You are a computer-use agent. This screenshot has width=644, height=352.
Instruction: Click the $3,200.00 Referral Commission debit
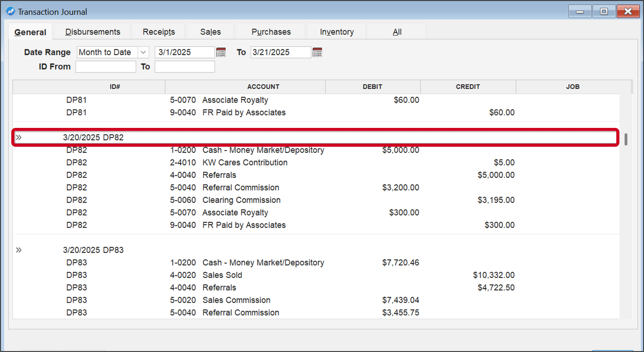pos(401,188)
